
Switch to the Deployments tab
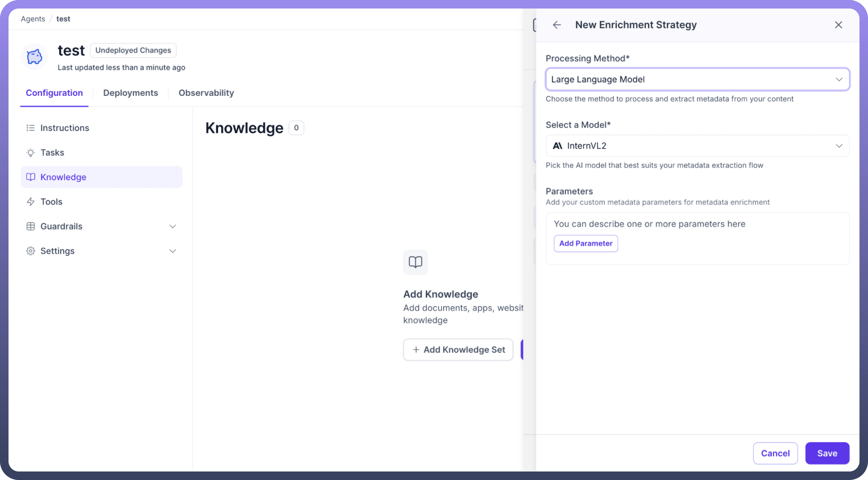click(x=130, y=93)
